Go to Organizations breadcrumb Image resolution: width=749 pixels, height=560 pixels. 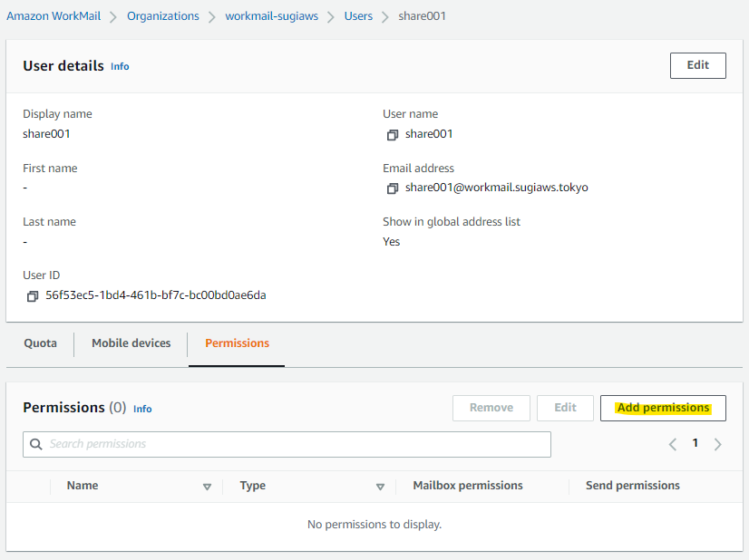[x=163, y=16]
